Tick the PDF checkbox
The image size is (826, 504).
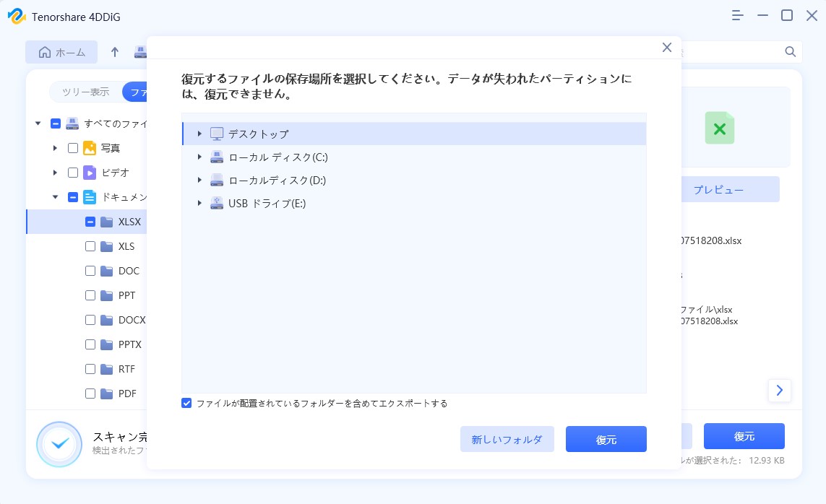(90, 394)
